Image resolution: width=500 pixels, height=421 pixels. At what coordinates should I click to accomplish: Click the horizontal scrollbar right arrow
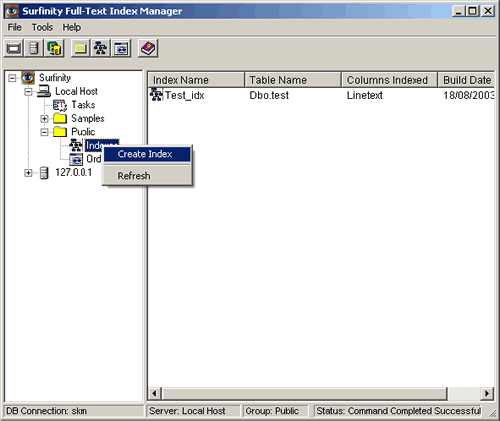(x=487, y=393)
